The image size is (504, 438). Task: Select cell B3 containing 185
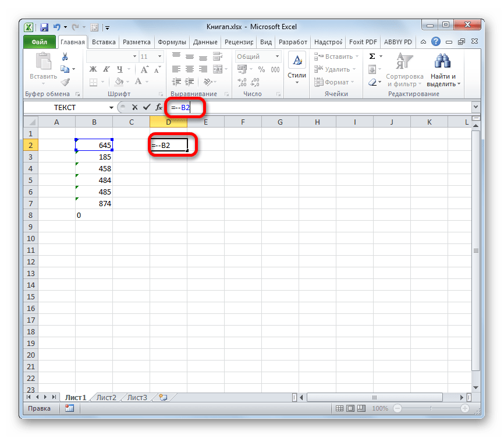click(x=94, y=157)
